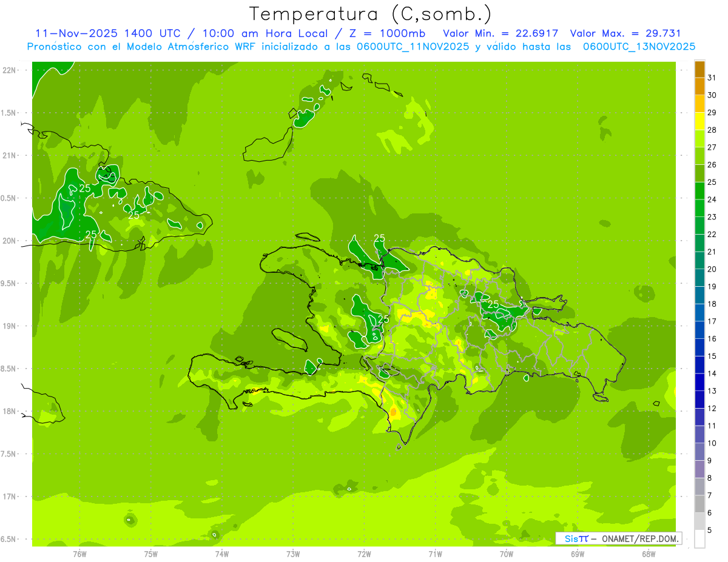Click the '0600UTC_13NOV2025' valid-until time text
Screen dimensions: 728x562
pyautogui.click(x=639, y=47)
